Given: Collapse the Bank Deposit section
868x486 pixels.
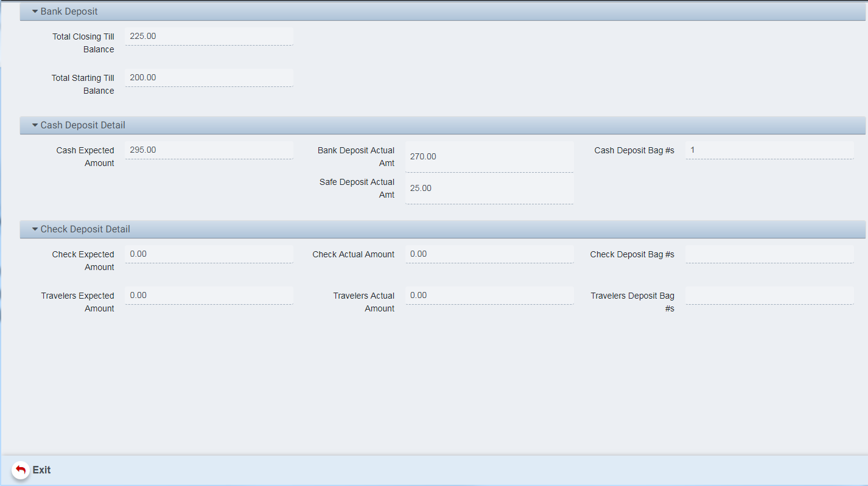Looking at the screenshot, I should 35,12.
